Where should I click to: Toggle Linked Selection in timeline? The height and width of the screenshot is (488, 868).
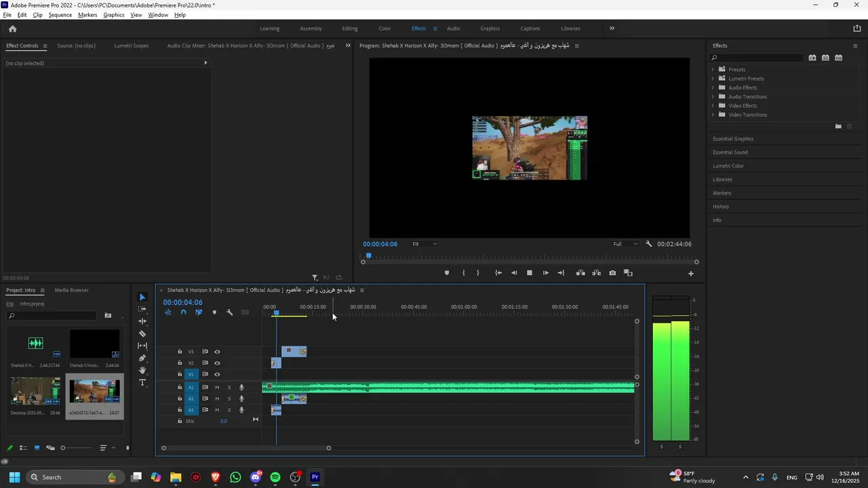[x=199, y=312]
